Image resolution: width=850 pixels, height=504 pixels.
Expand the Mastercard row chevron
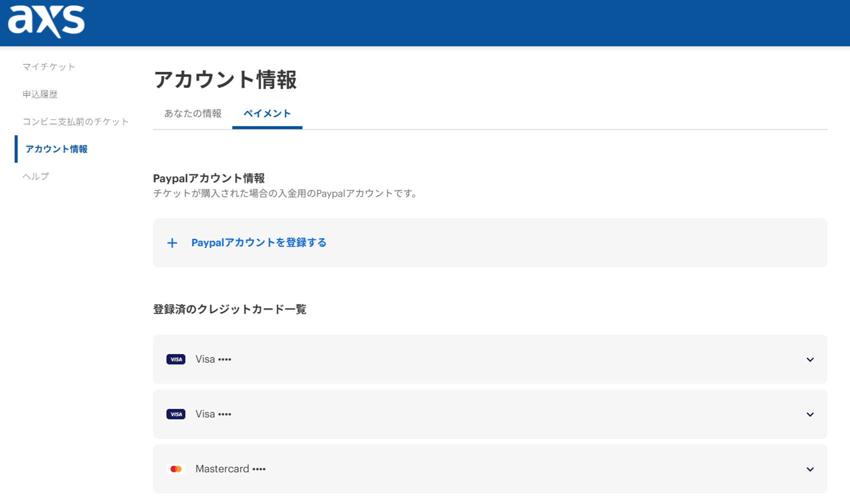click(810, 469)
